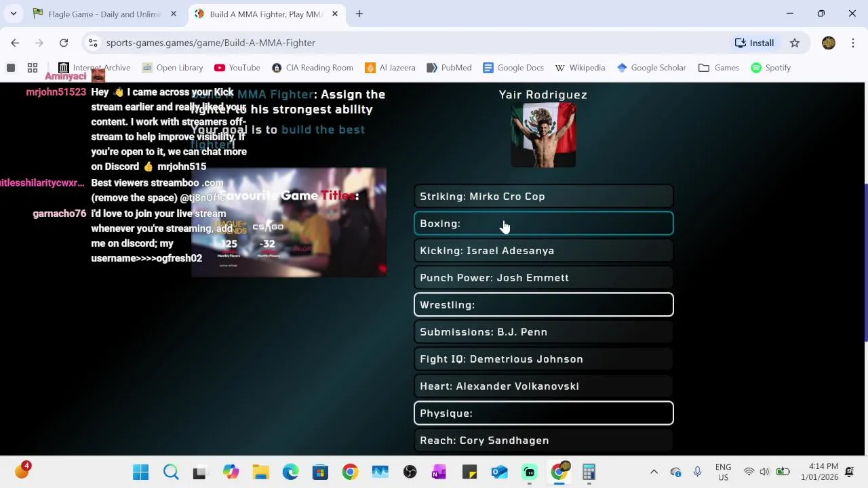Open a new browser tab
This screenshot has height=488, width=868.
359,14
